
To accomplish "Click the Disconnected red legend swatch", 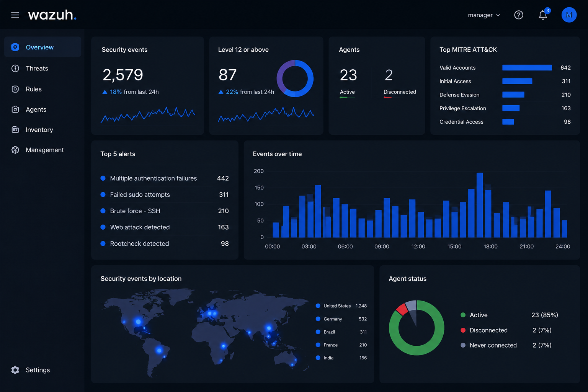I will [x=463, y=330].
